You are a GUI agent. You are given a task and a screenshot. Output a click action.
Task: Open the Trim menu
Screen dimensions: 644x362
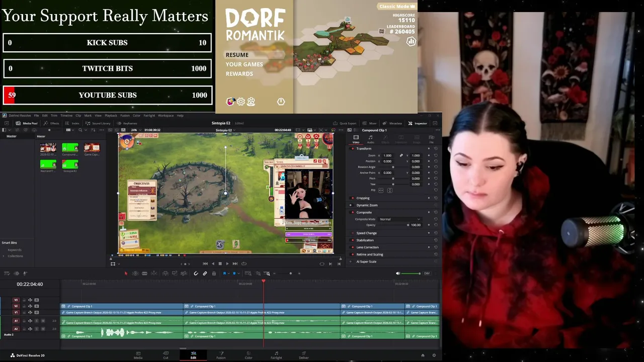coord(54,116)
